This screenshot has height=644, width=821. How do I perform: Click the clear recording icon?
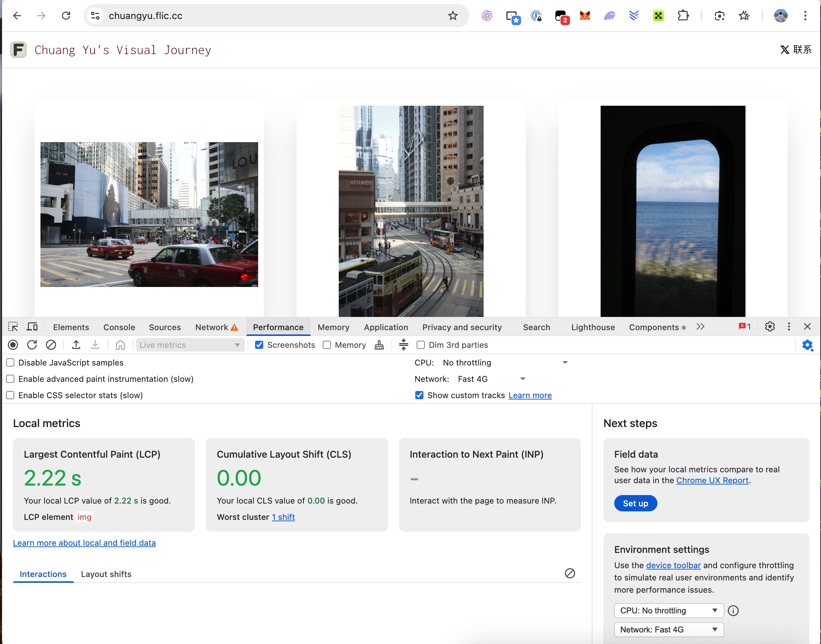[51, 345]
